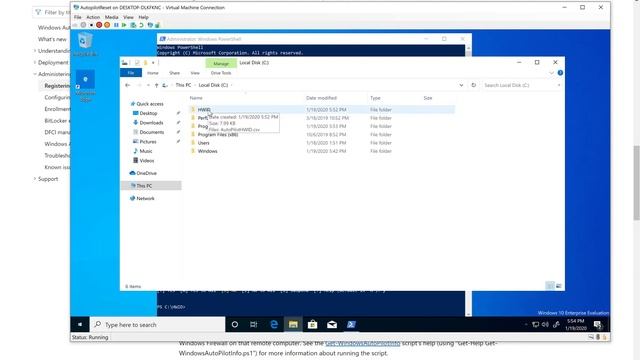Open the VM Connection View menu
The image size is (640, 360).
click(128, 17)
